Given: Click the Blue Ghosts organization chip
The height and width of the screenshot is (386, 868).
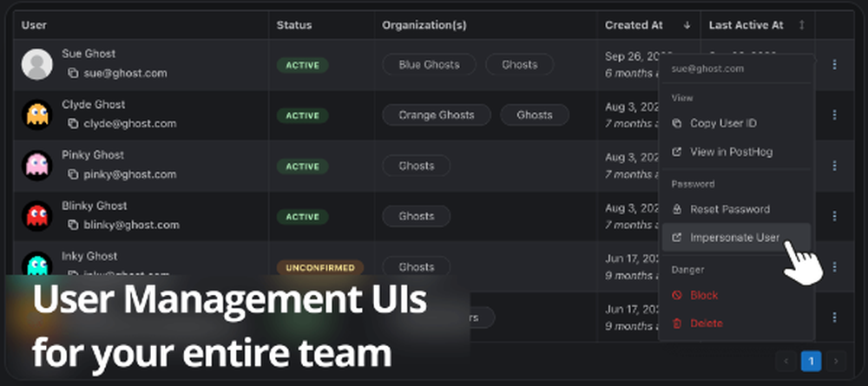Looking at the screenshot, I should [x=429, y=65].
